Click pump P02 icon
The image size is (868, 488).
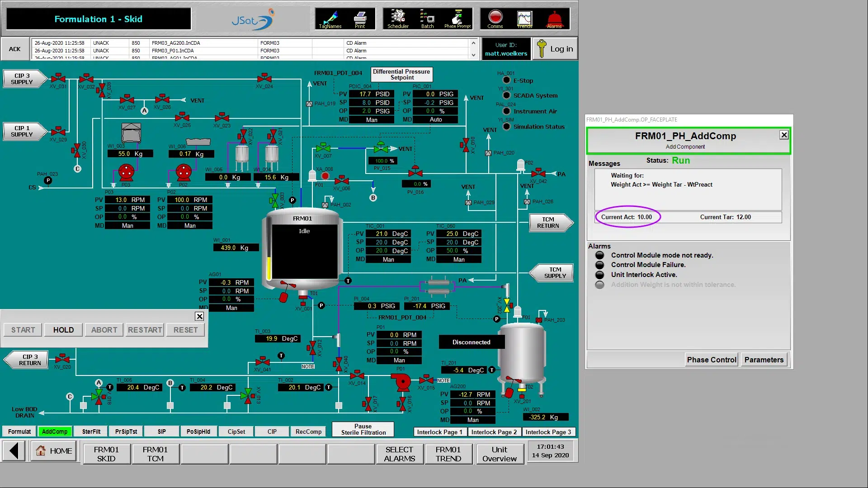[x=184, y=172]
